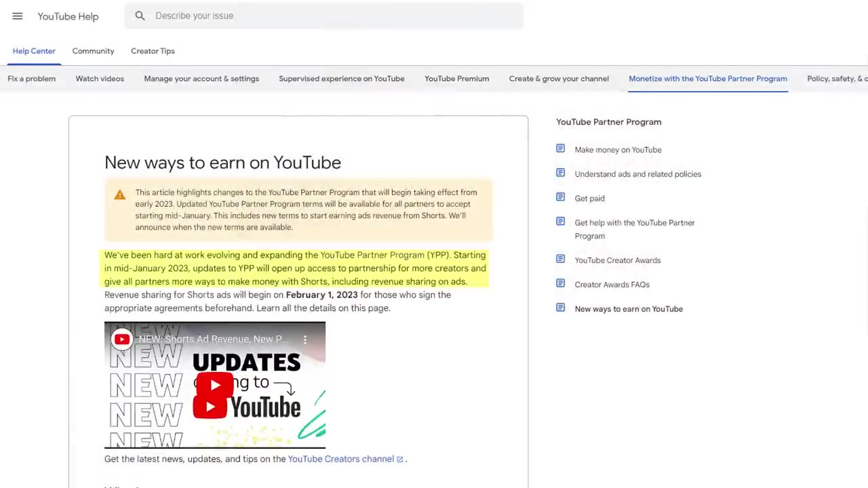
Task: Open the Get paid article
Action: [589, 199]
